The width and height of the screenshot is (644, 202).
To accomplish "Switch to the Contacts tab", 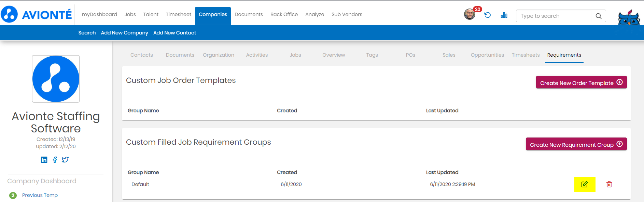I will pos(142,55).
